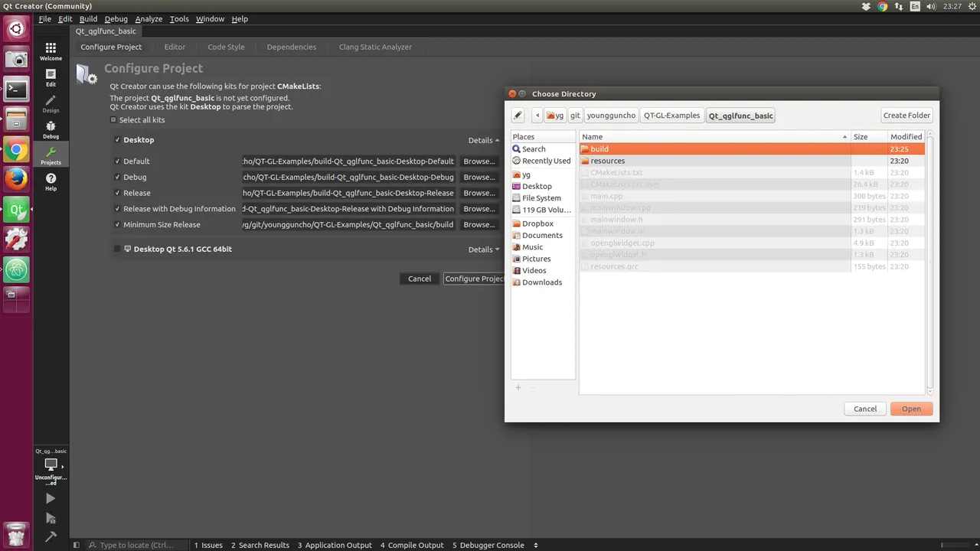Open Google Chrome from the dock
Screen dimensions: 980x551
pyautogui.click(x=16, y=150)
